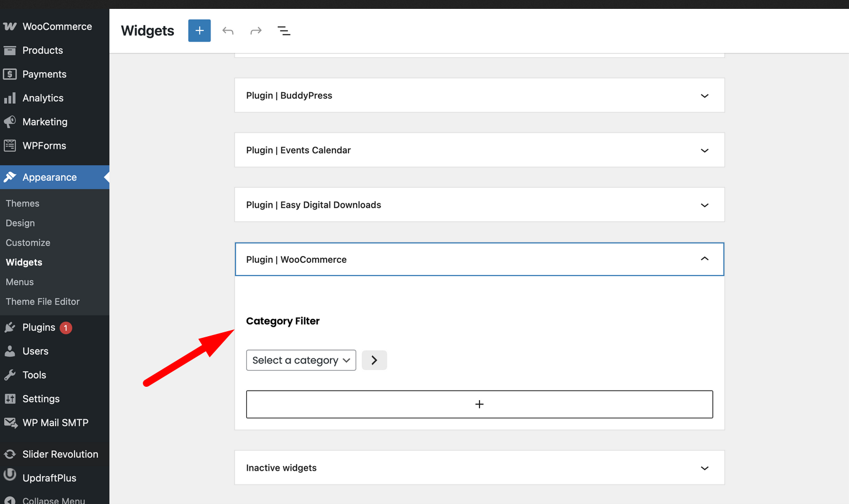Click the redo arrow icon

(256, 31)
